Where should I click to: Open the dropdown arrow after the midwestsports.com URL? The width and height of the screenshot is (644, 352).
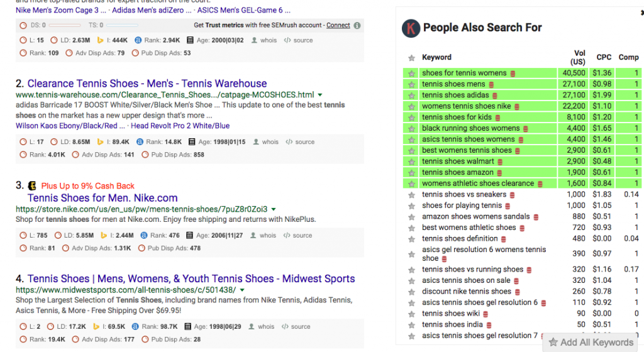[x=242, y=290]
